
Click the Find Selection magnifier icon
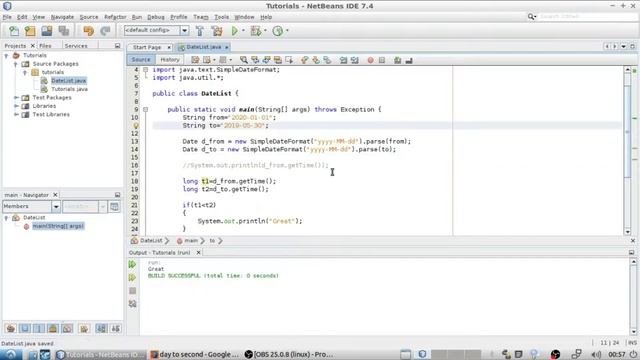click(x=244, y=60)
